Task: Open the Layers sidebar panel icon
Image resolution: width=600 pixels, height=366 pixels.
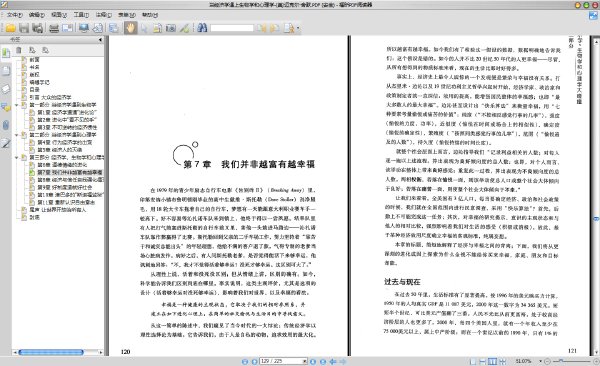Action: pos(6,89)
